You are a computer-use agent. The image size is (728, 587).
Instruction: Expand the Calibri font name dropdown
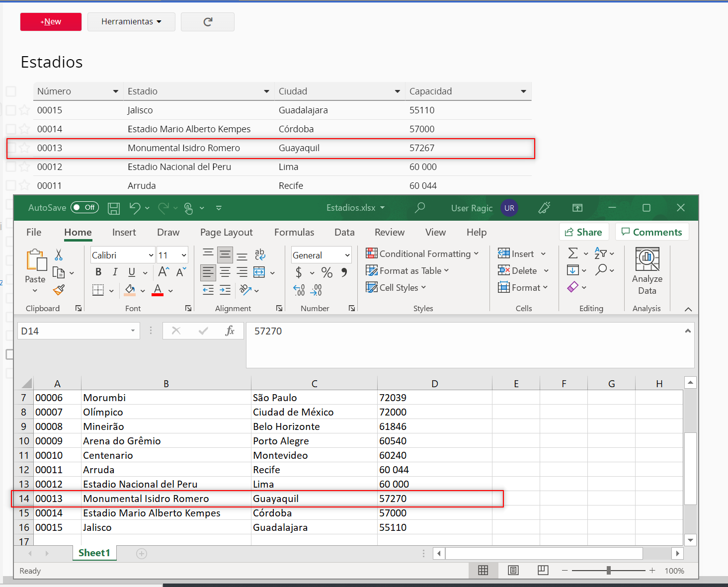[x=151, y=255]
